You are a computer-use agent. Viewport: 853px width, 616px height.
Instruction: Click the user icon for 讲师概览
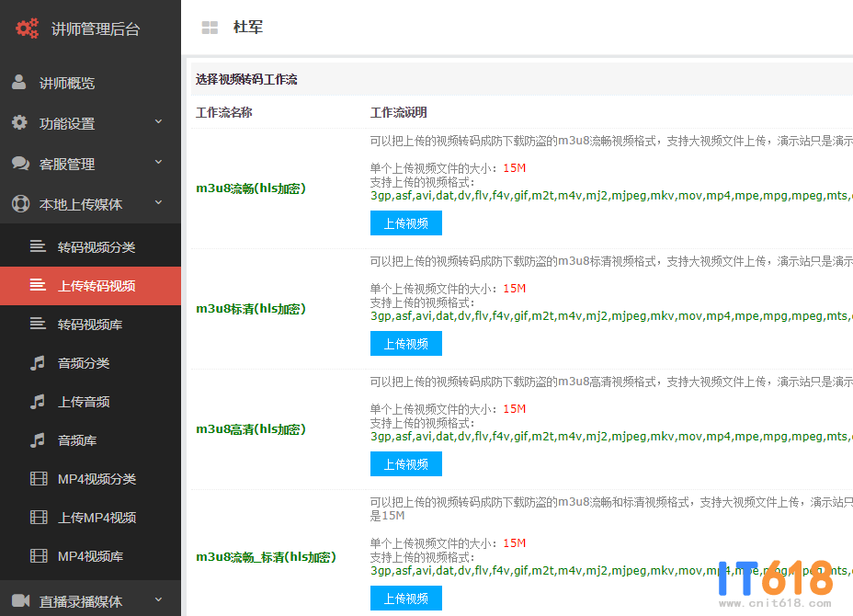point(19,82)
